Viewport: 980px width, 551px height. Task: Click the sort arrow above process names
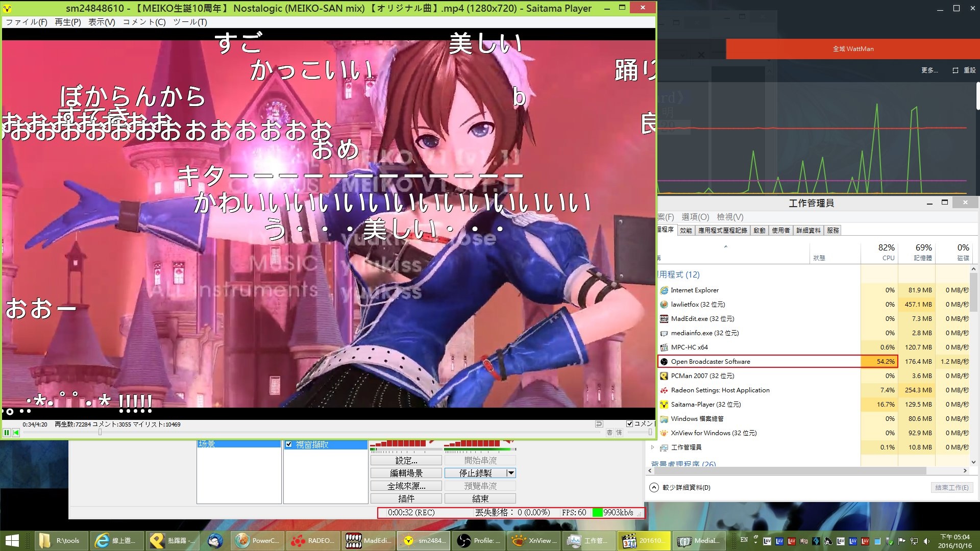tap(725, 247)
